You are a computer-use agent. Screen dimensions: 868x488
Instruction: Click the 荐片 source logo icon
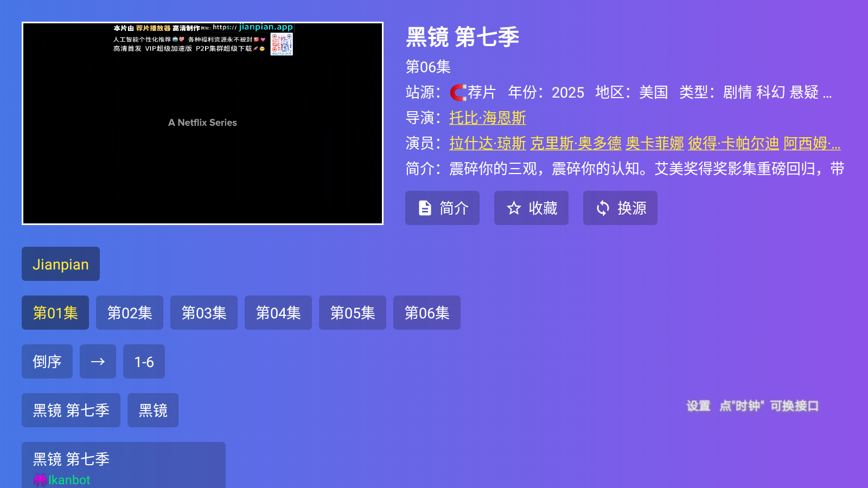pyautogui.click(x=458, y=93)
